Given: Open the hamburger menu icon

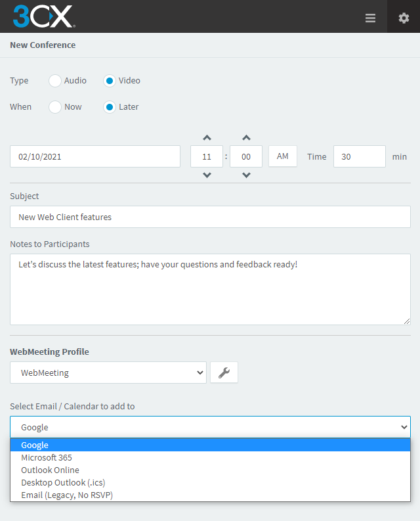Looking at the screenshot, I should pyautogui.click(x=370, y=18).
